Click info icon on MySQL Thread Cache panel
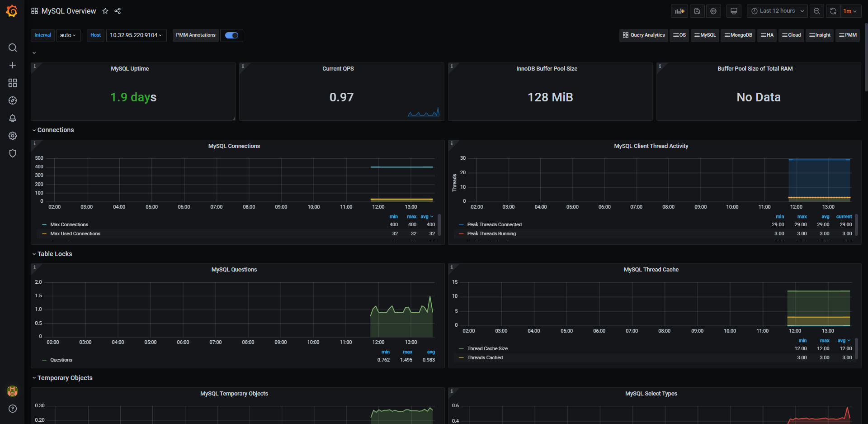868x424 pixels. [x=452, y=267]
